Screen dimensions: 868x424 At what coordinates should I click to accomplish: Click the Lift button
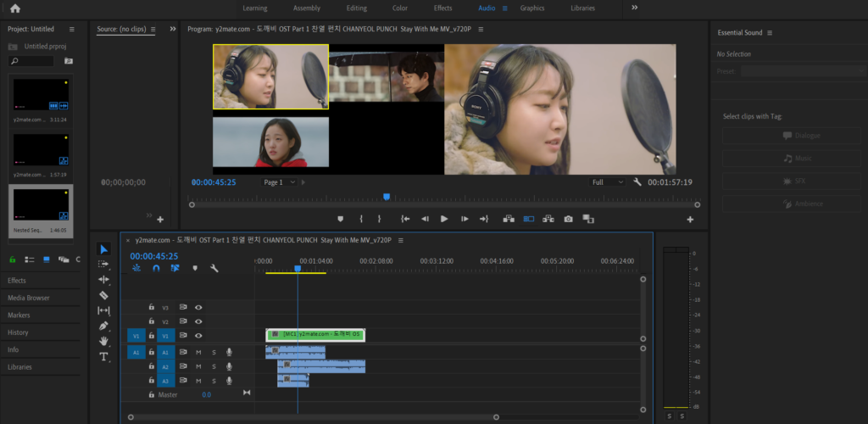tap(509, 219)
